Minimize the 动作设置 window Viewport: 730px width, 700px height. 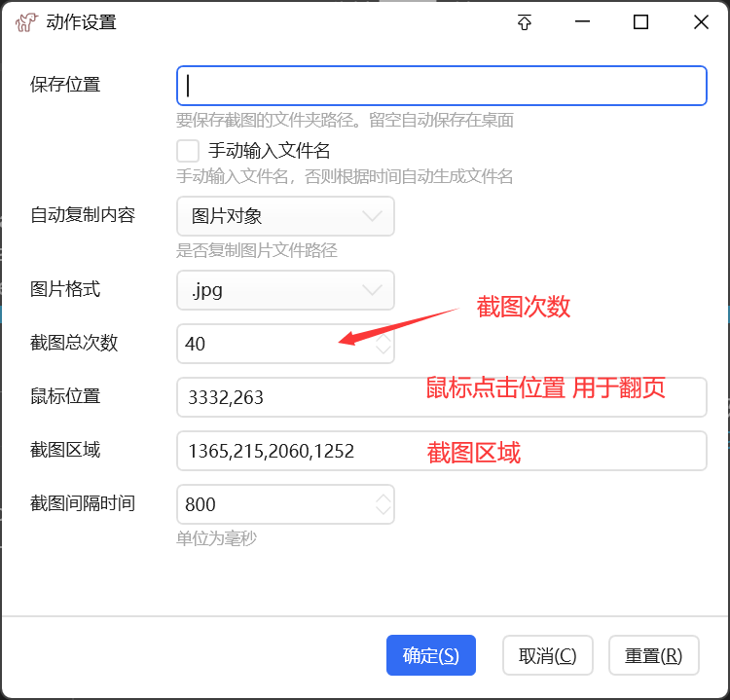coord(582,21)
